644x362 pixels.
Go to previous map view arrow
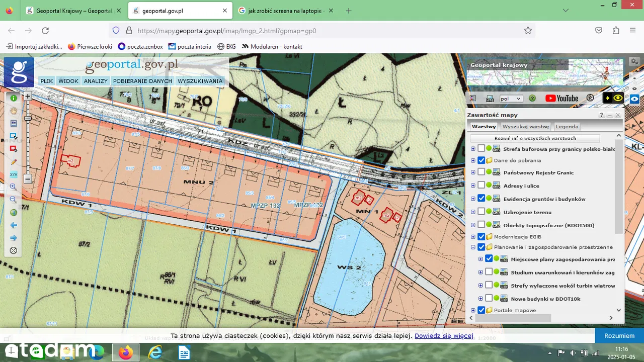click(x=14, y=225)
